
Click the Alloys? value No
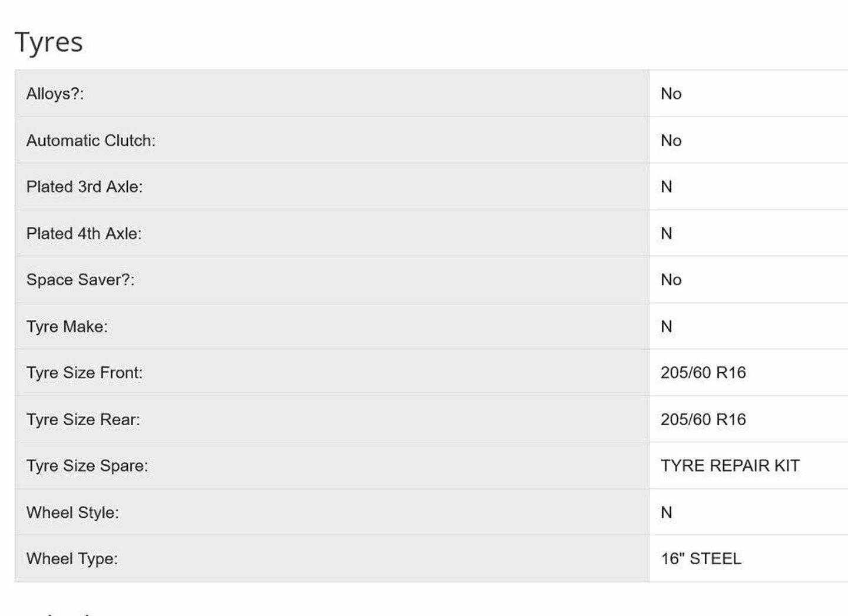point(671,94)
